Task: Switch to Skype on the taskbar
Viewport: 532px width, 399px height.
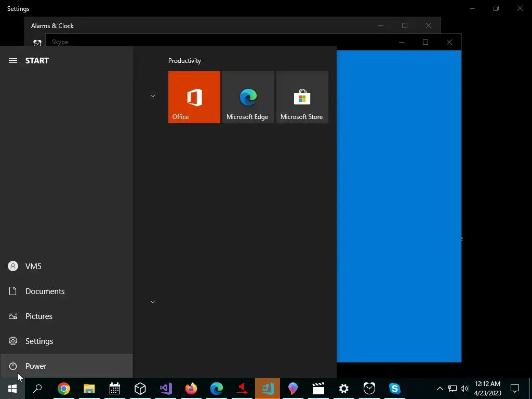Action: tap(395, 389)
